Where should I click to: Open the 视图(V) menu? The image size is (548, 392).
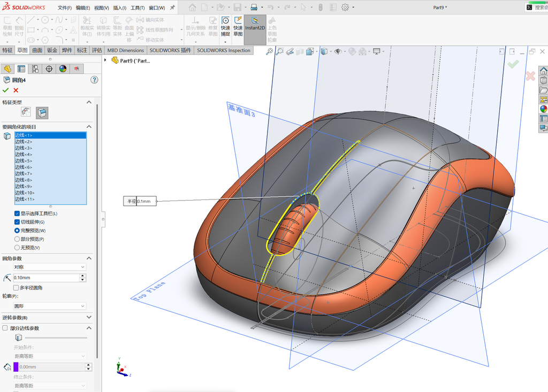click(x=101, y=7)
